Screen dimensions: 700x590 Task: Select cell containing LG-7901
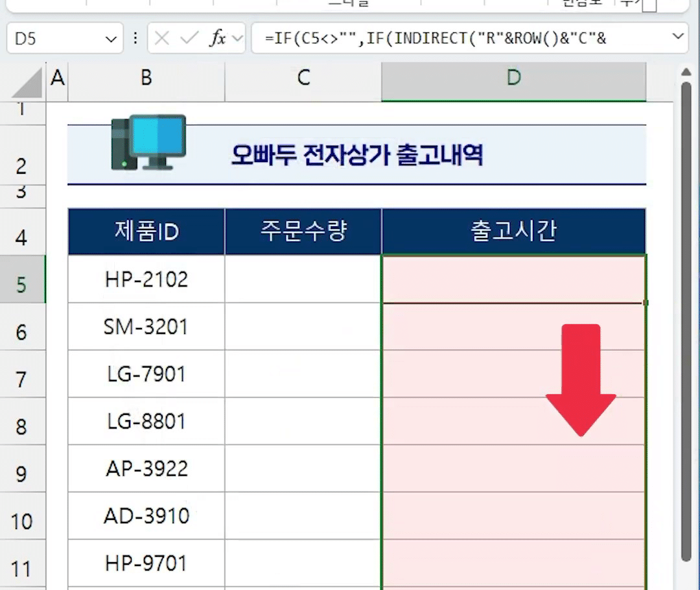pyautogui.click(x=146, y=374)
